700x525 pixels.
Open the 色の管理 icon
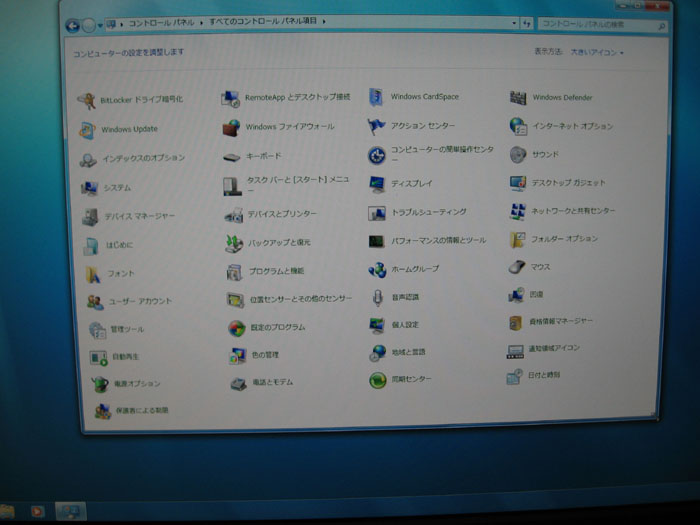coord(238,355)
